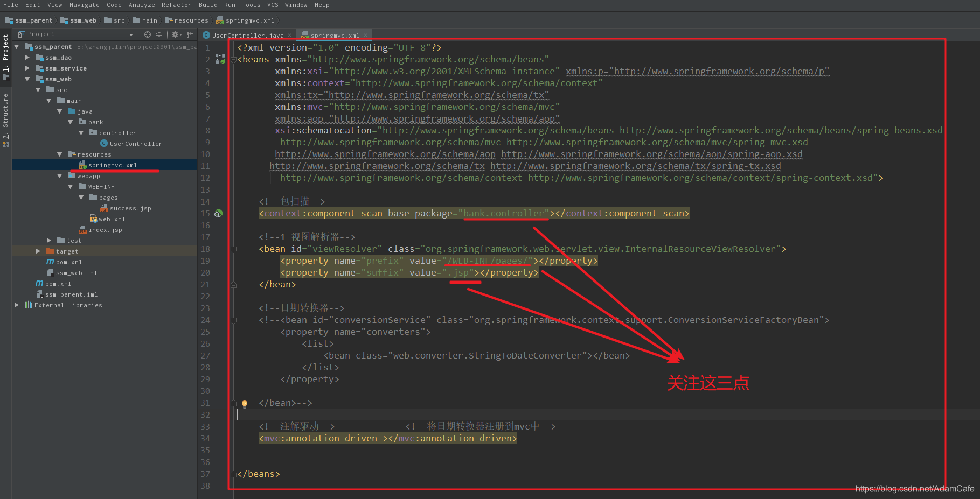
Task: Collapse the ssm_parent root node
Action: click(17, 47)
